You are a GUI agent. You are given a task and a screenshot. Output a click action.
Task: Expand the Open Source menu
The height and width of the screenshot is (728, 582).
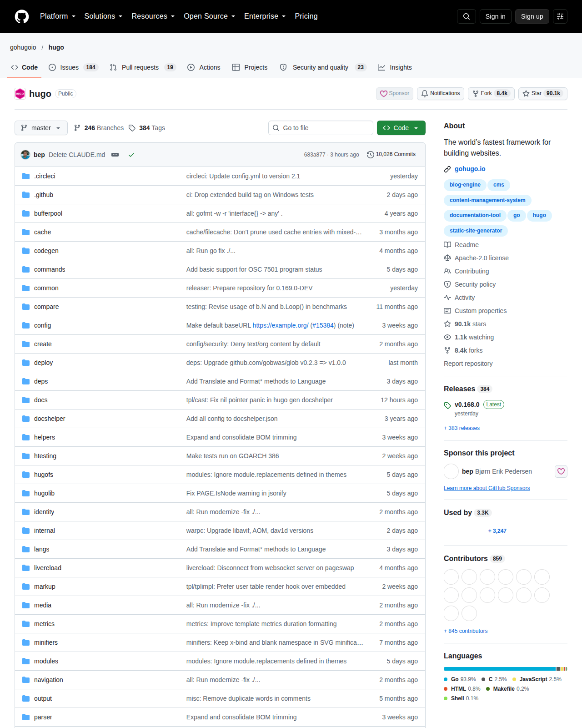tap(210, 16)
